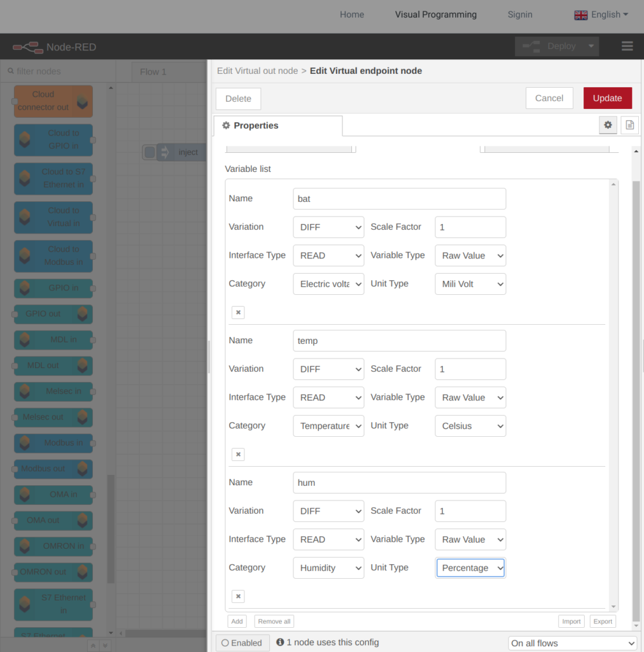Select the Modbus in palette node
The image size is (644, 652).
point(53,443)
